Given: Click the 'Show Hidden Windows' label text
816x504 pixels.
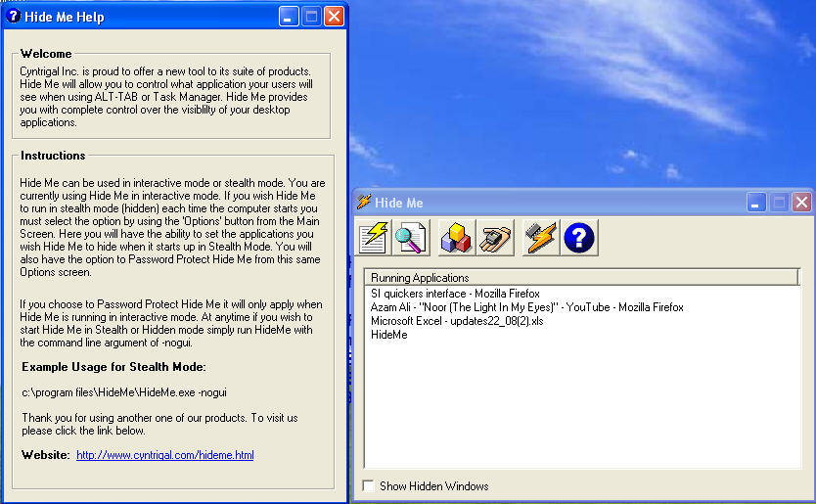Looking at the screenshot, I should click(x=434, y=486).
